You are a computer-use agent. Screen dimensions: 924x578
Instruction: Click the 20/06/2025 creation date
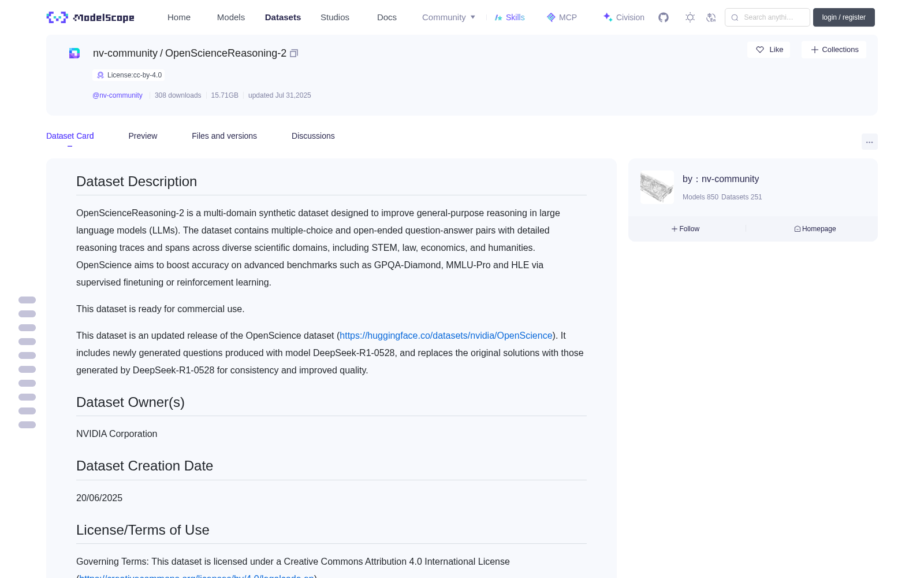[x=99, y=498]
